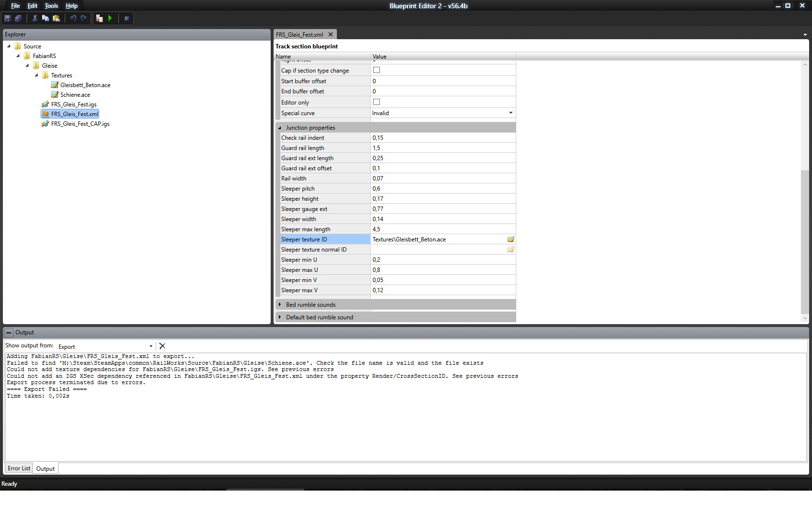Click the Schiene.ace texture file icon

click(x=55, y=95)
